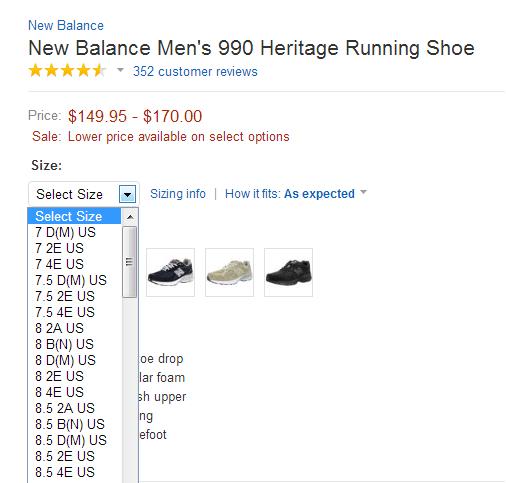Screen dimensions: 506x483
Task: Pick size 7 2E US from dropdown
Action: (75, 248)
